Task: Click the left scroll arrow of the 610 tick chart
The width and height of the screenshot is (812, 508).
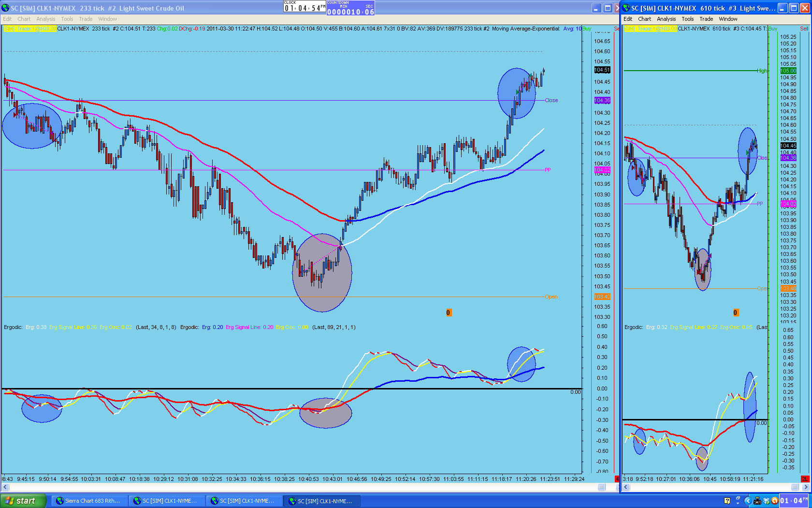Action: pyautogui.click(x=626, y=487)
